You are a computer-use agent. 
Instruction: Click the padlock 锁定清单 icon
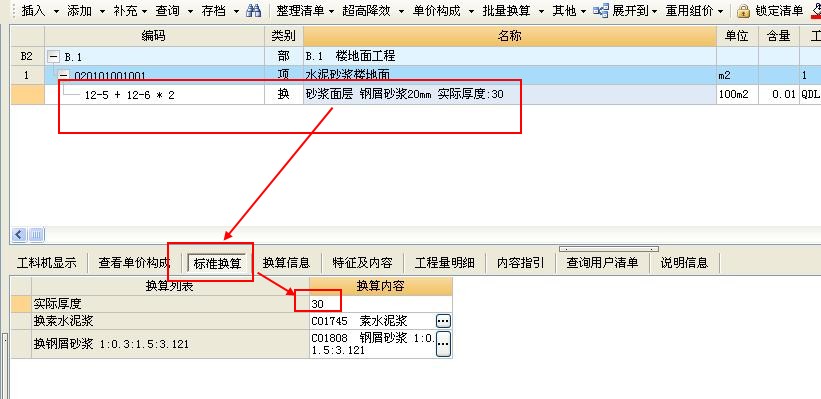tap(743, 11)
